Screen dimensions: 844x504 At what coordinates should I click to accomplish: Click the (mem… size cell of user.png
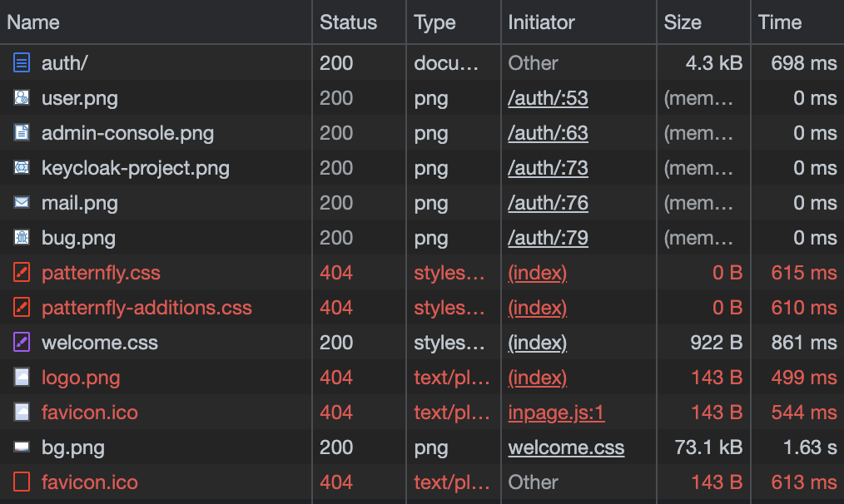click(698, 98)
